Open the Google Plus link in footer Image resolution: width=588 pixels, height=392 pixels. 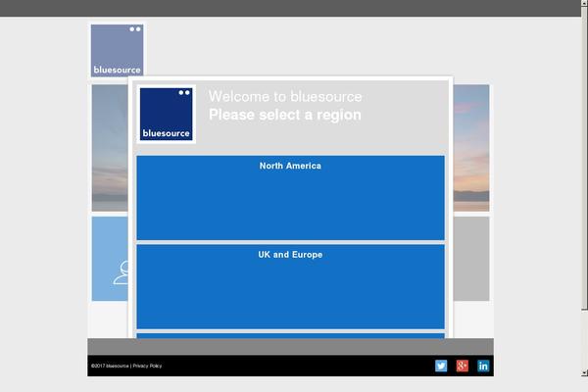click(462, 366)
